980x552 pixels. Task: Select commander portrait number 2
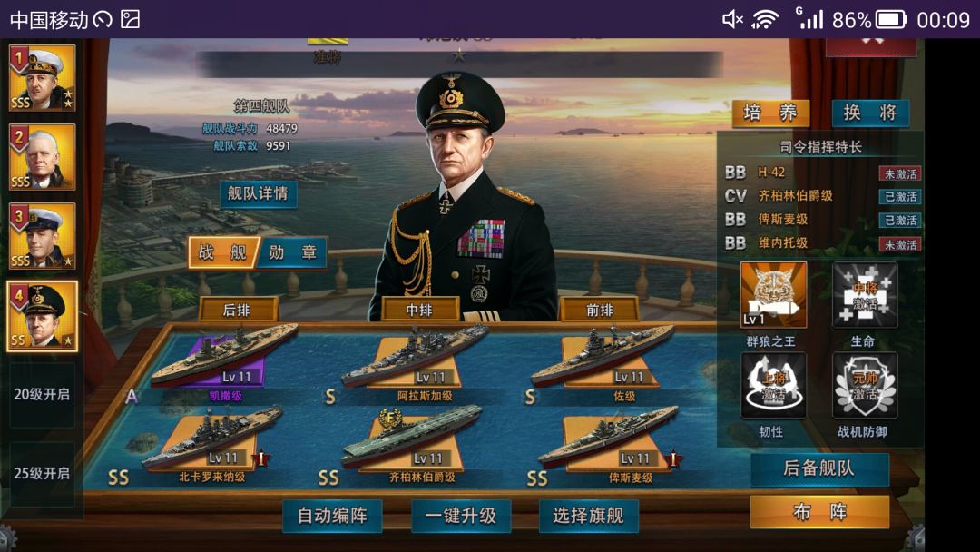pos(43,157)
